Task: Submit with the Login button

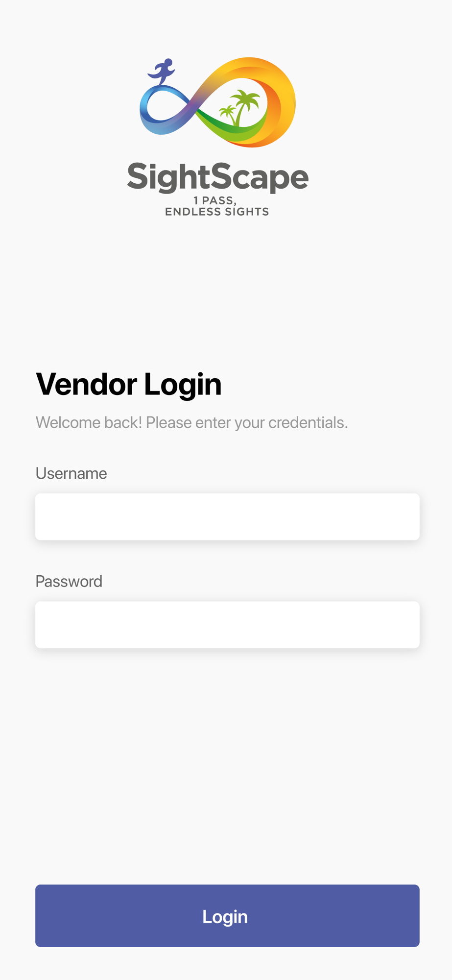Action: point(227,916)
